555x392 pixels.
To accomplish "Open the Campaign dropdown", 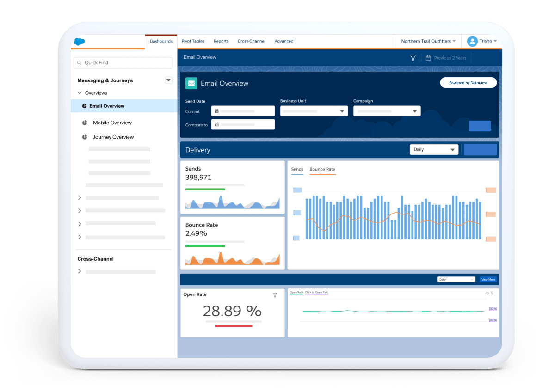I will 387,111.
